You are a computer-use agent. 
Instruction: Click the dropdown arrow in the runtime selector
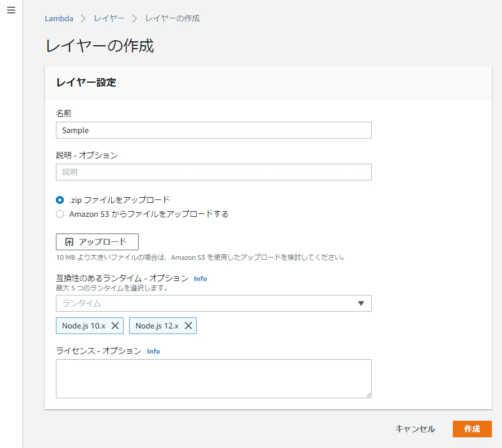click(x=361, y=303)
